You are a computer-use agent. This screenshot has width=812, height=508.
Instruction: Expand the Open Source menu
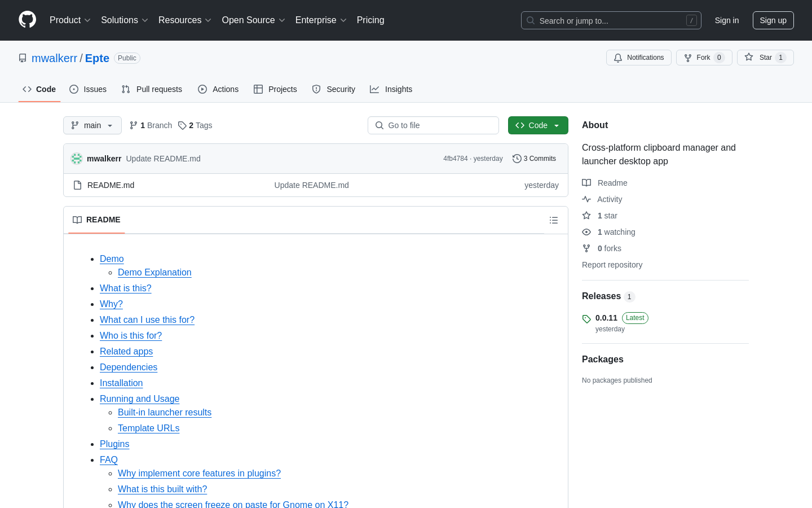pyautogui.click(x=254, y=20)
